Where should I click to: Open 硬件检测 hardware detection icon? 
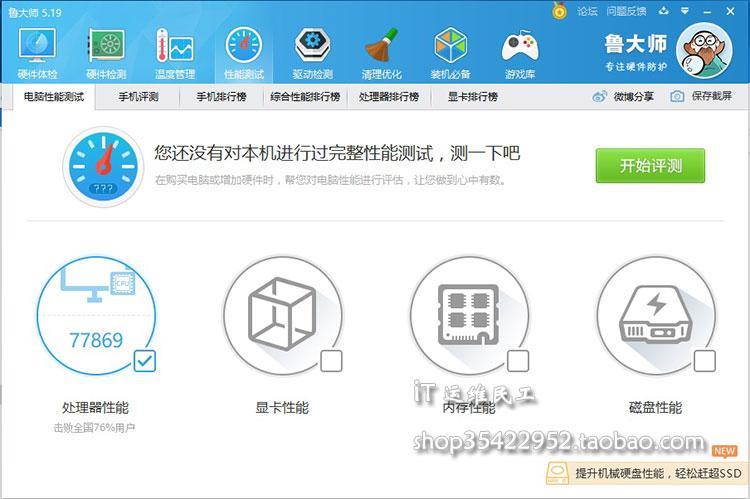(x=106, y=52)
